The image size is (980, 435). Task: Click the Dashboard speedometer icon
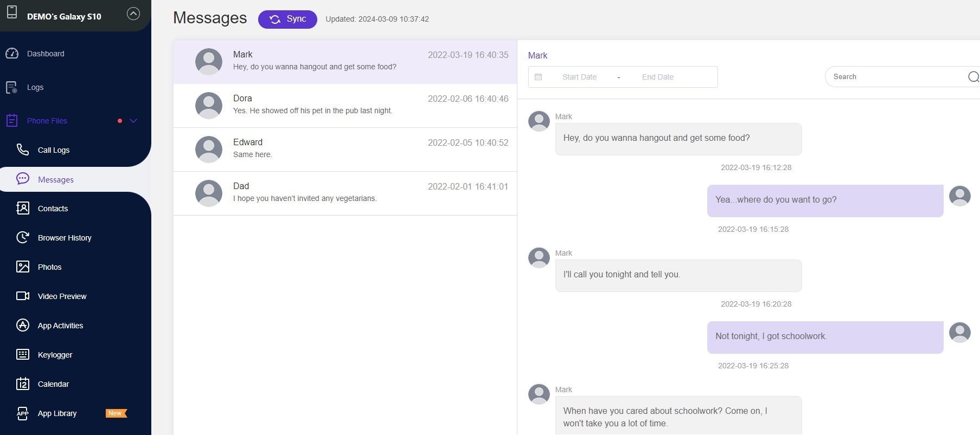tap(12, 54)
